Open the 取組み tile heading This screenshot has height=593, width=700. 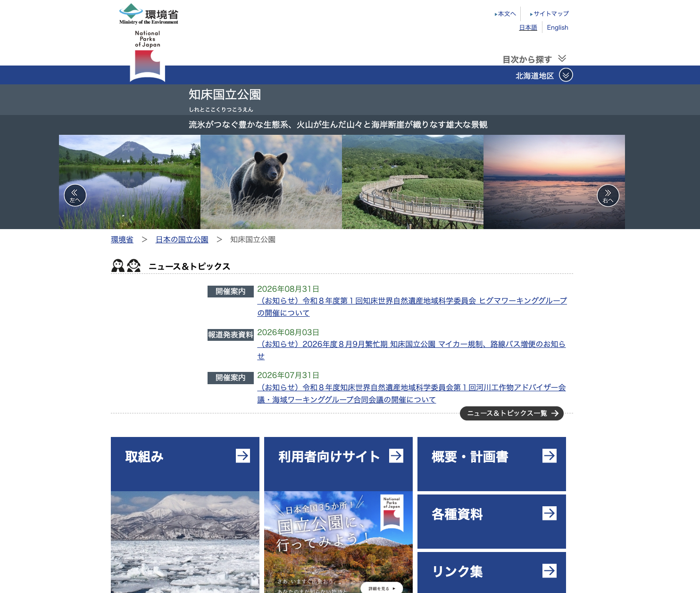tap(144, 457)
